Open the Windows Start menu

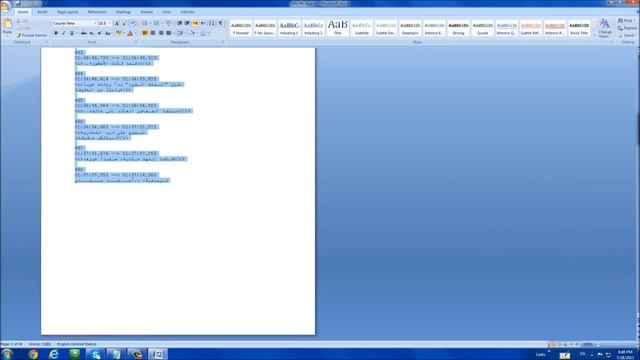tap(6, 354)
